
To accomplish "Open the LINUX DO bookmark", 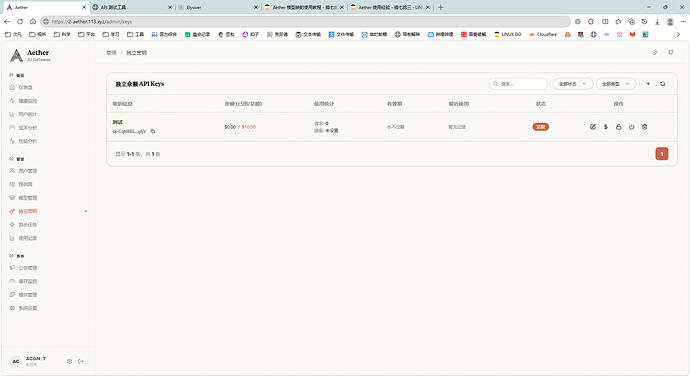I will click(507, 34).
